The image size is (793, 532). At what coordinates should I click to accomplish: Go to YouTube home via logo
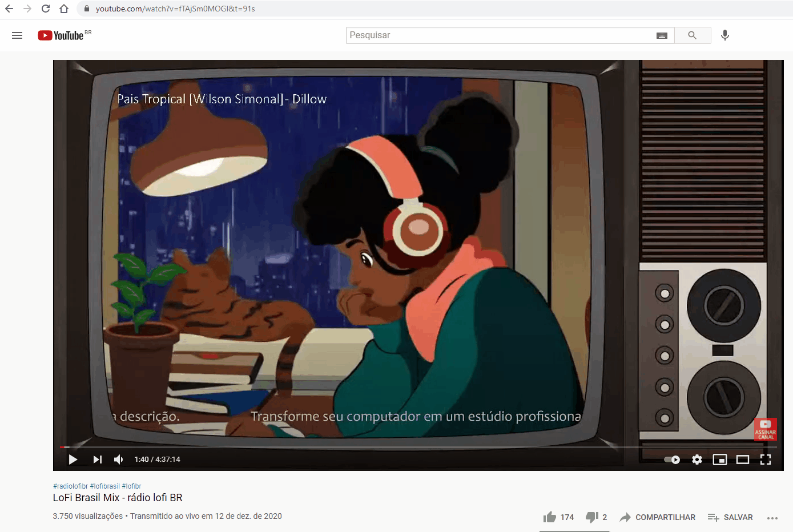click(x=62, y=35)
